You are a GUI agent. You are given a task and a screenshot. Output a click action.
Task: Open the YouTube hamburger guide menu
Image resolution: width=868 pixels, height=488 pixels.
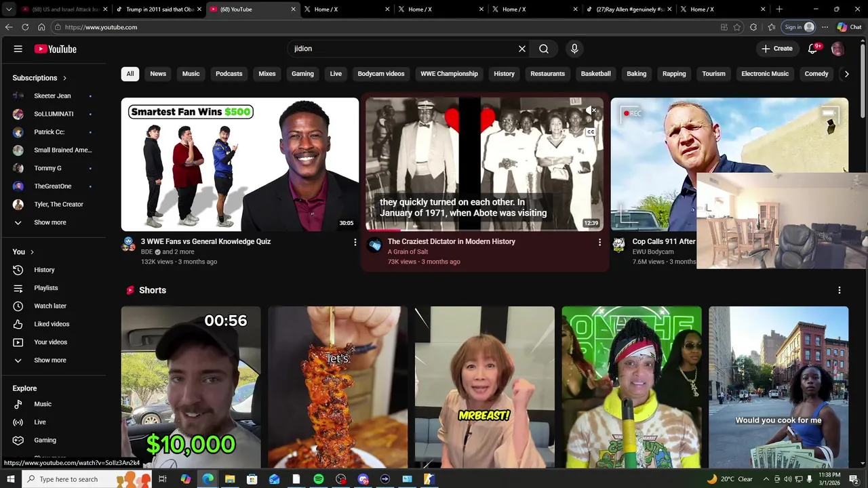coord(18,49)
